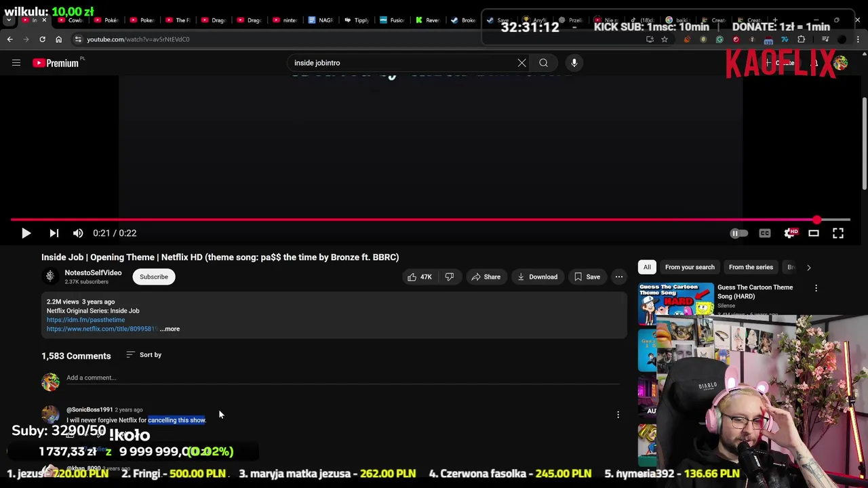This screenshot has width=868, height=488.
Task: Click inside the YouTube search field
Action: tap(400, 63)
